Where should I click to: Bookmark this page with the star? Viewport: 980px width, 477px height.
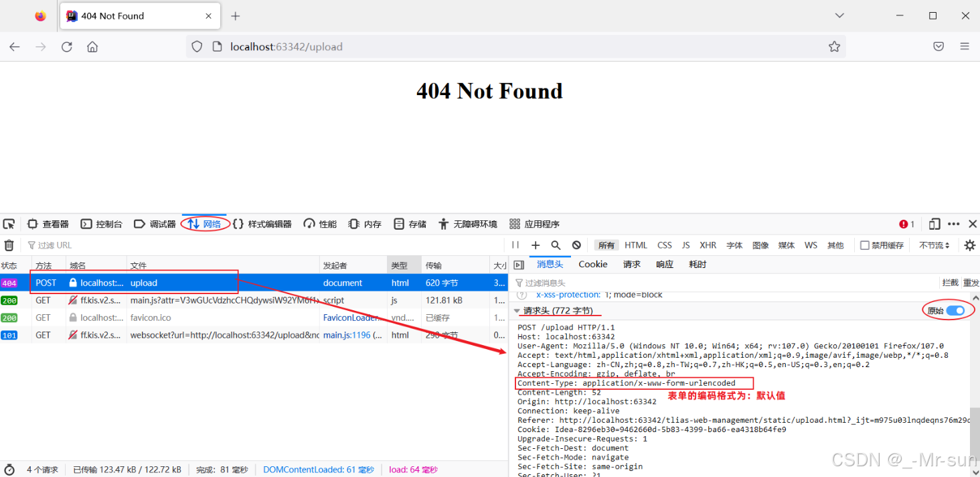coord(834,47)
